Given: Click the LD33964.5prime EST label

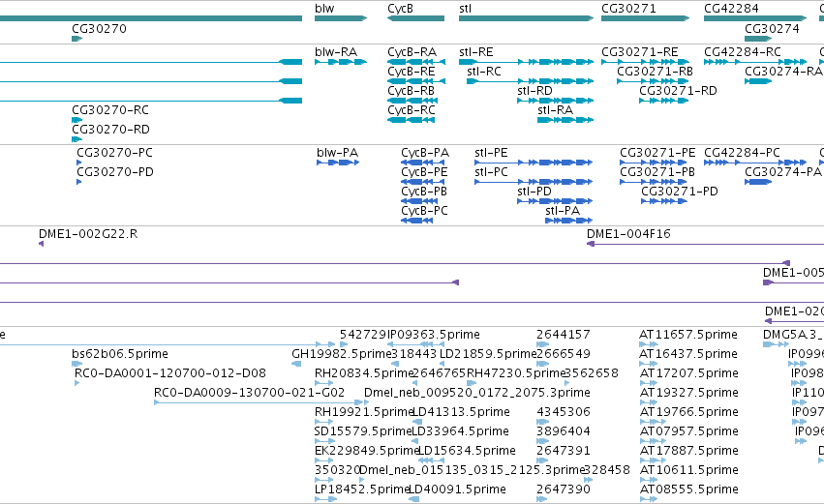Looking at the screenshot, I should [x=461, y=432].
